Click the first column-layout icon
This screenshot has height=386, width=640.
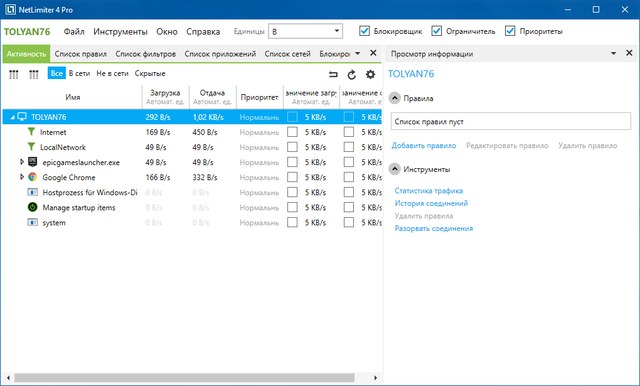pyautogui.click(x=14, y=74)
